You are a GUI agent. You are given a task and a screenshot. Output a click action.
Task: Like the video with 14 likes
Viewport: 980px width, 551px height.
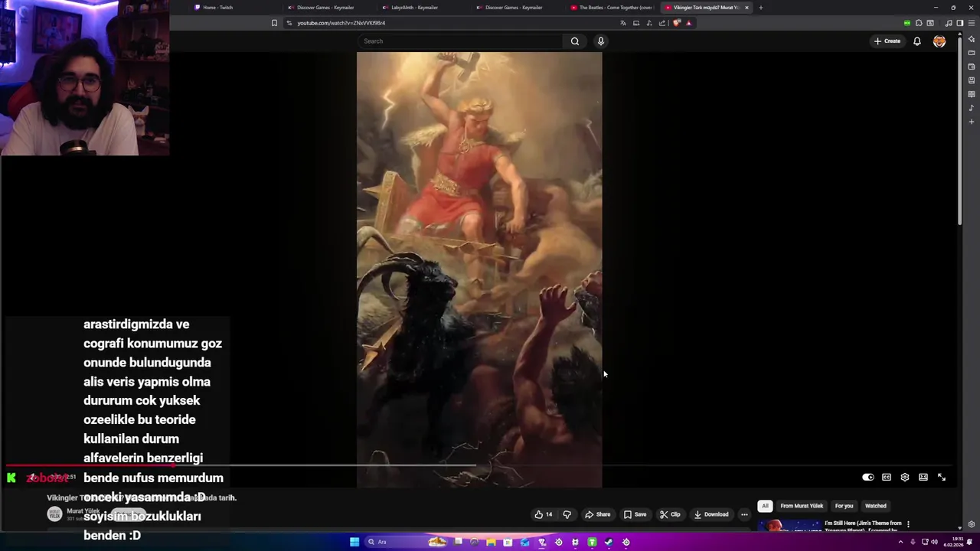tap(544, 514)
